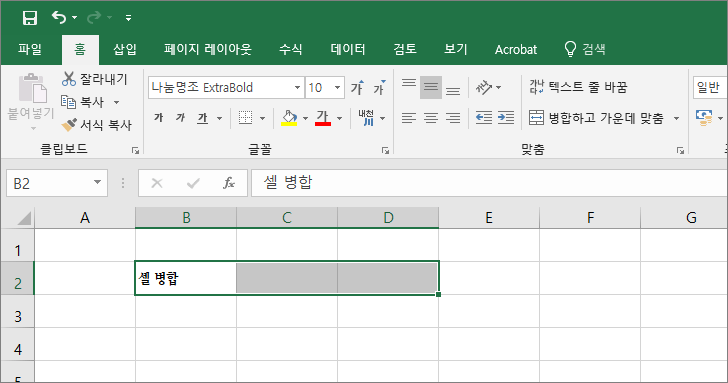This screenshot has height=383, width=728.
Task: Expand the underline style dropdown
Action: pyautogui.click(x=219, y=118)
